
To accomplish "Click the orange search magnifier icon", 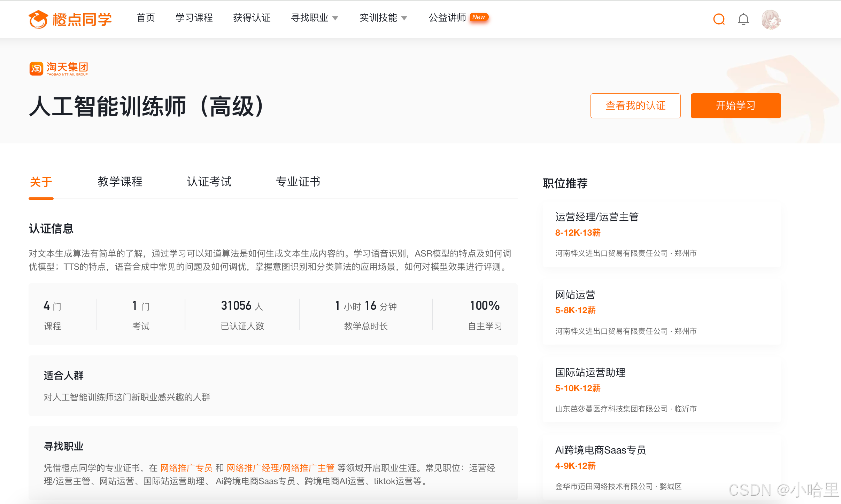I will [x=719, y=19].
